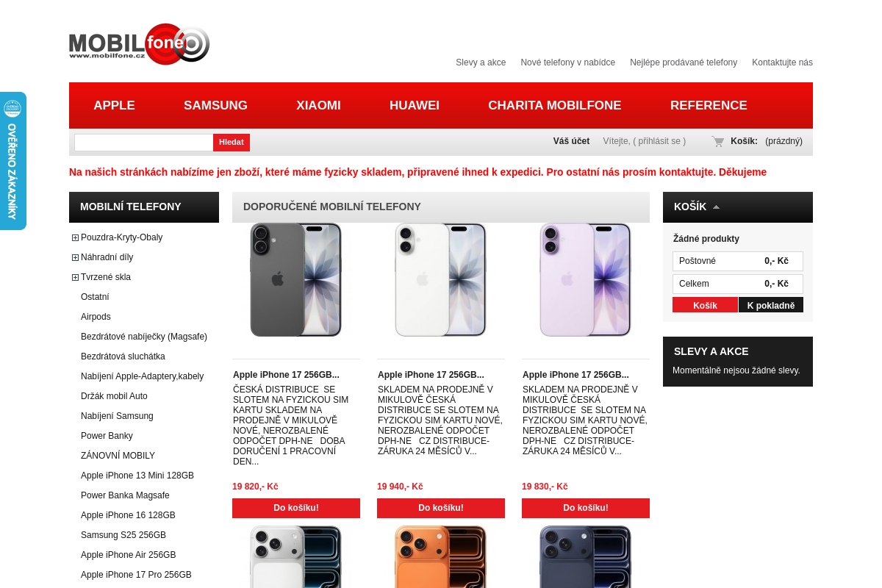The height and width of the screenshot is (588, 882).
Task: Expand the Pouzdra-Kryty-Obaly category
Action: coord(75,237)
